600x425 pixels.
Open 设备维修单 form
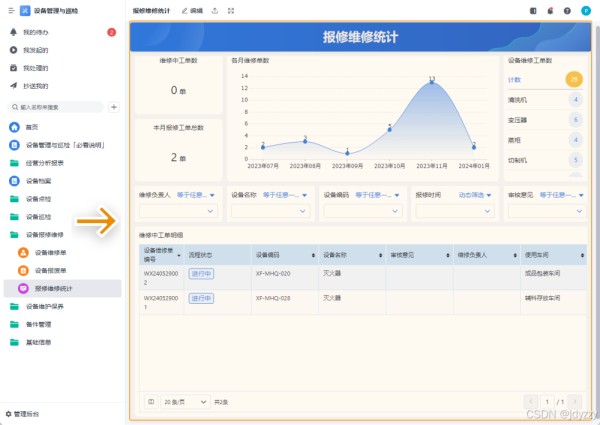(63, 252)
